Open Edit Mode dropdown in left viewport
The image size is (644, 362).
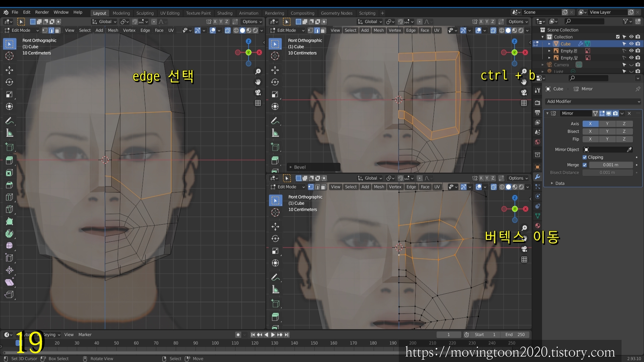pos(22,31)
